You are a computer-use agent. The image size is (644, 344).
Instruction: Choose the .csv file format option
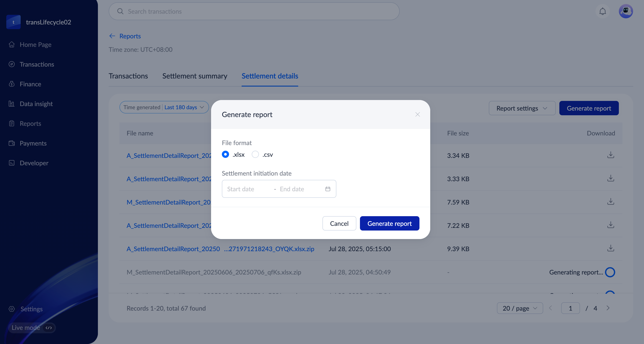(x=255, y=155)
